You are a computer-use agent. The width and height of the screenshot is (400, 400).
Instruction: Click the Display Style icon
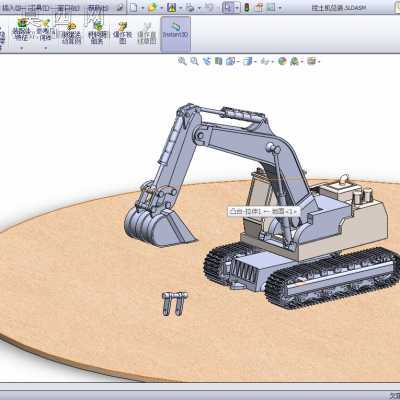click(248, 61)
